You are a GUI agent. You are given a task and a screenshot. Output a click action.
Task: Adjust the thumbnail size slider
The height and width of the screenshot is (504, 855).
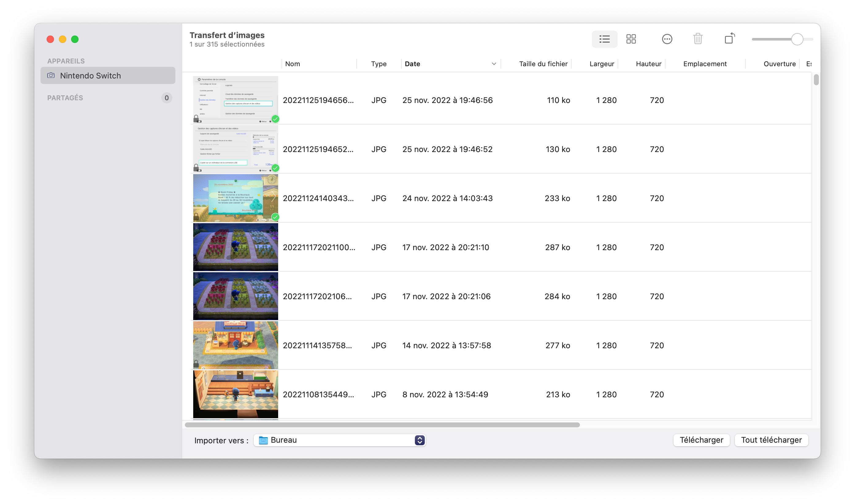(x=797, y=40)
